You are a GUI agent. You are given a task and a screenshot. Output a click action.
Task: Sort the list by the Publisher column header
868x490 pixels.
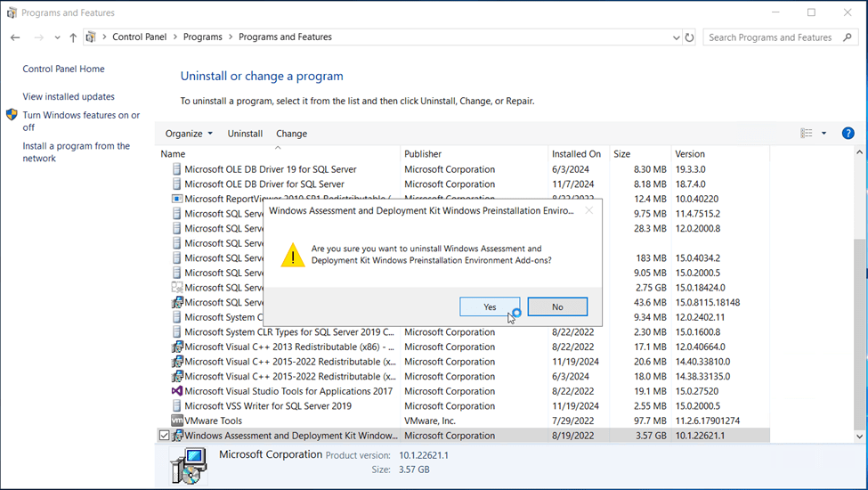423,154
